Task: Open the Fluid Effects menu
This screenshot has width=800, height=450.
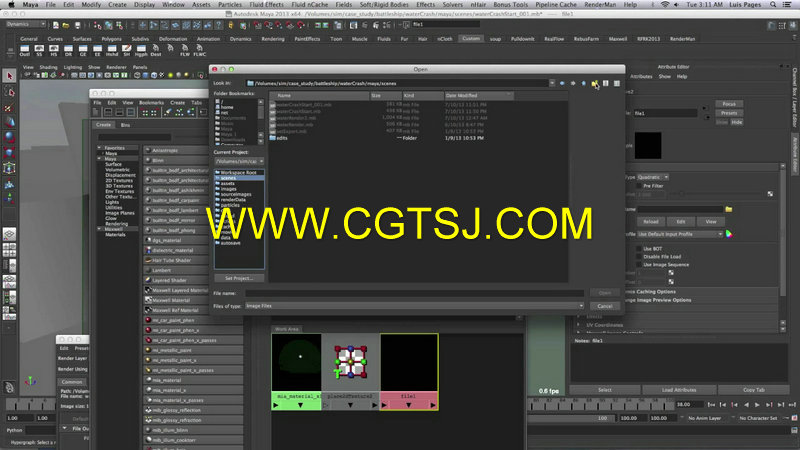Action: pyautogui.click(x=267, y=5)
